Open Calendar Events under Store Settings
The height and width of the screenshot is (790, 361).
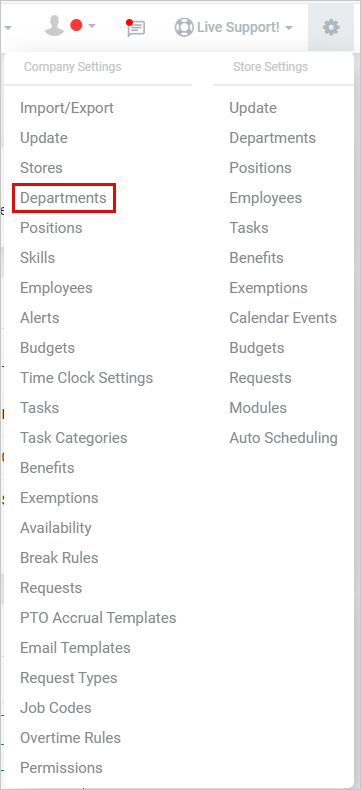(283, 318)
